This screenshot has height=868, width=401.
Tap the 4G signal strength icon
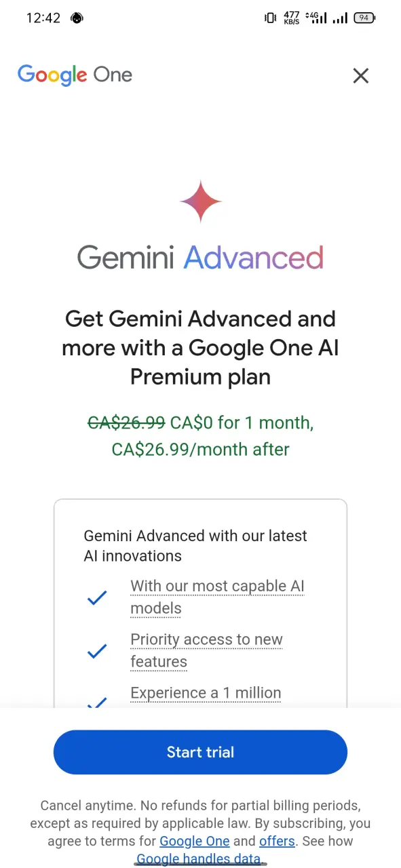[x=316, y=18]
